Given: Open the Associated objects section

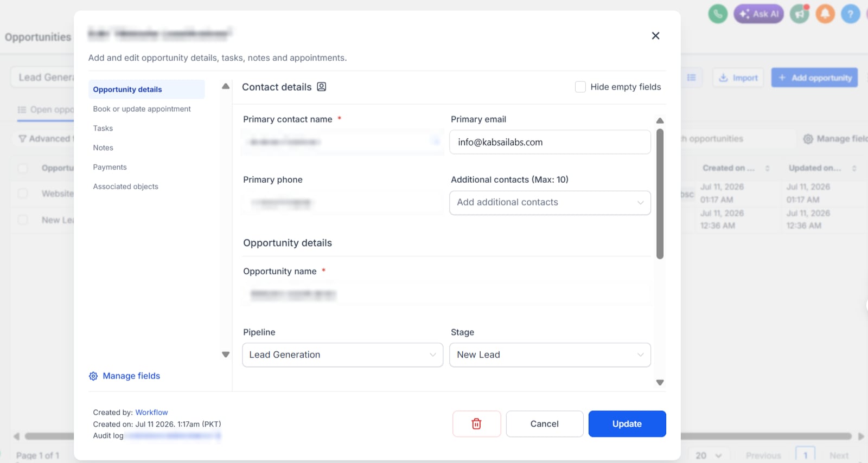Looking at the screenshot, I should (x=125, y=187).
